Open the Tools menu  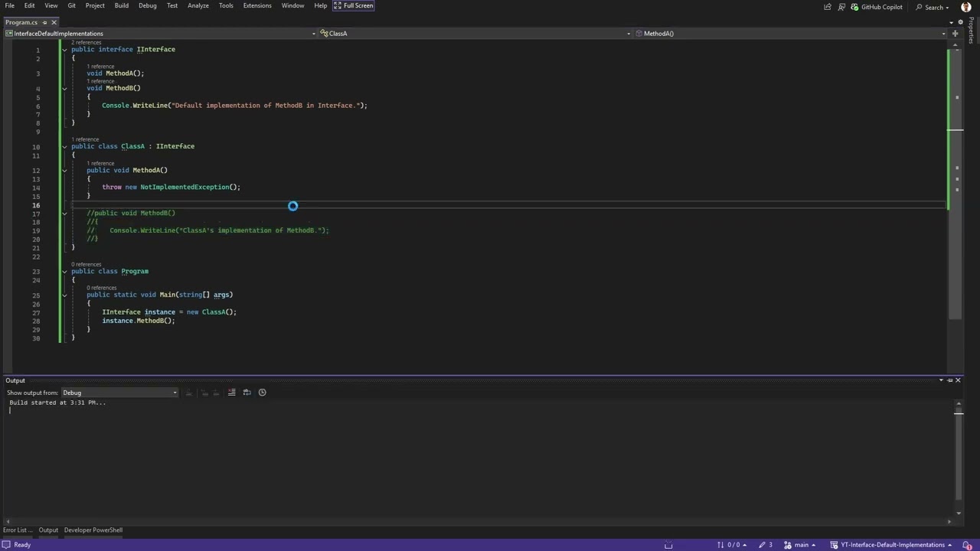pos(226,5)
